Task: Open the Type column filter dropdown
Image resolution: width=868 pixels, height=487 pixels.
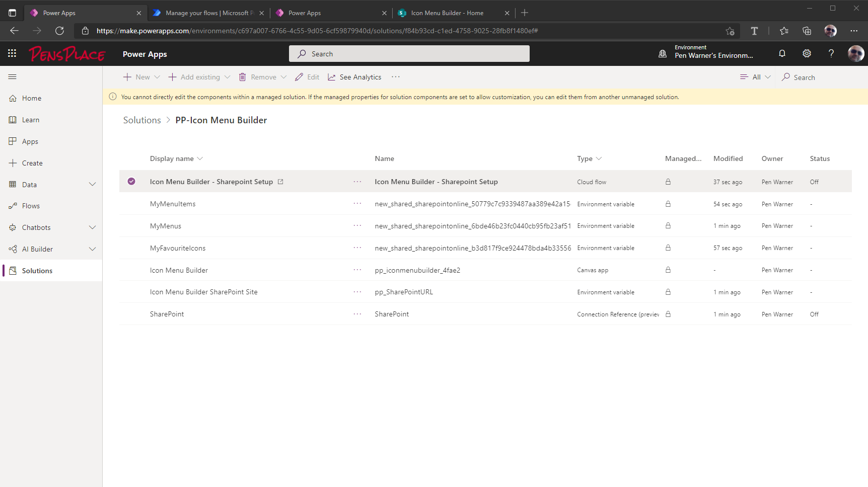Action: [x=599, y=158]
